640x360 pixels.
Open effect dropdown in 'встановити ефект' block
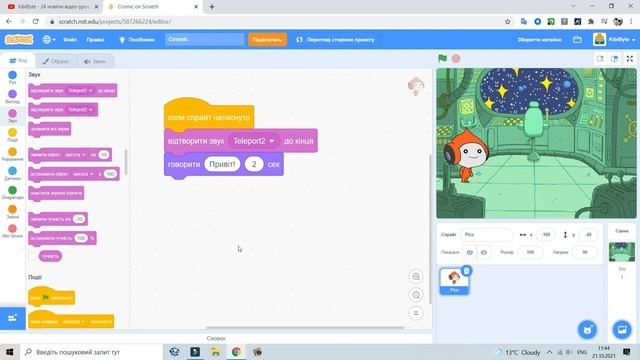[x=83, y=174]
